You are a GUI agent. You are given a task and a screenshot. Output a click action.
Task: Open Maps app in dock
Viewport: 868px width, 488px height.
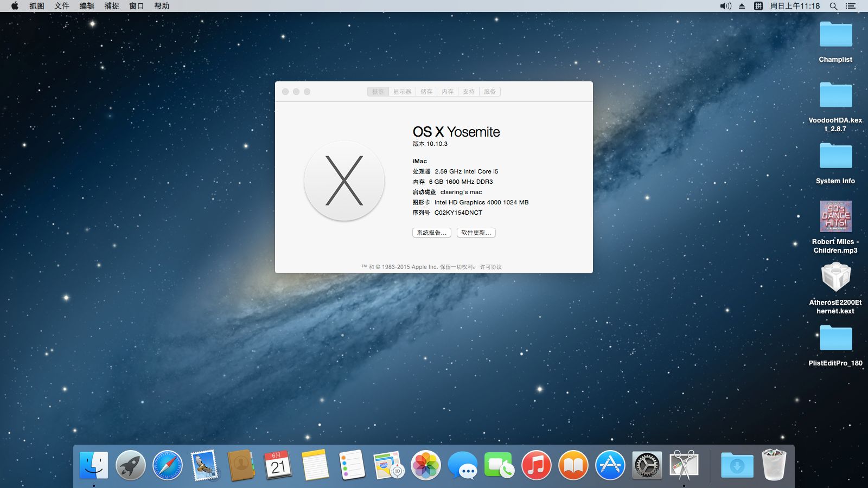389,465
